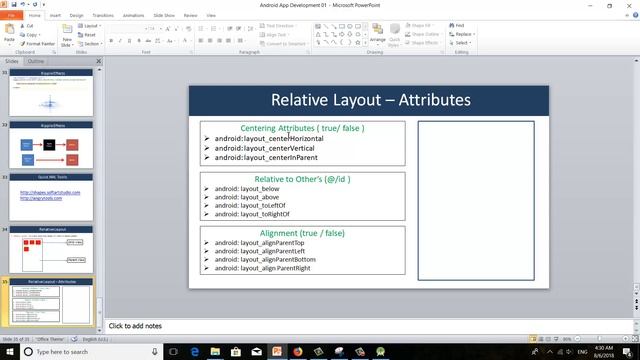Open Microsoft Edge from the taskbar
Viewport: 640px width, 360px height.
[195, 351]
